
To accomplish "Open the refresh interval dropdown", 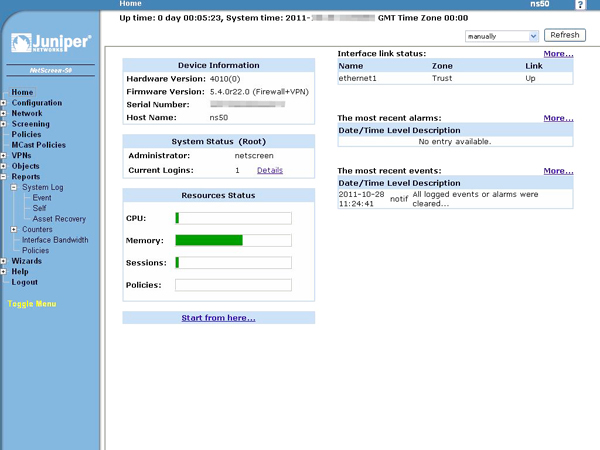I will [x=502, y=36].
